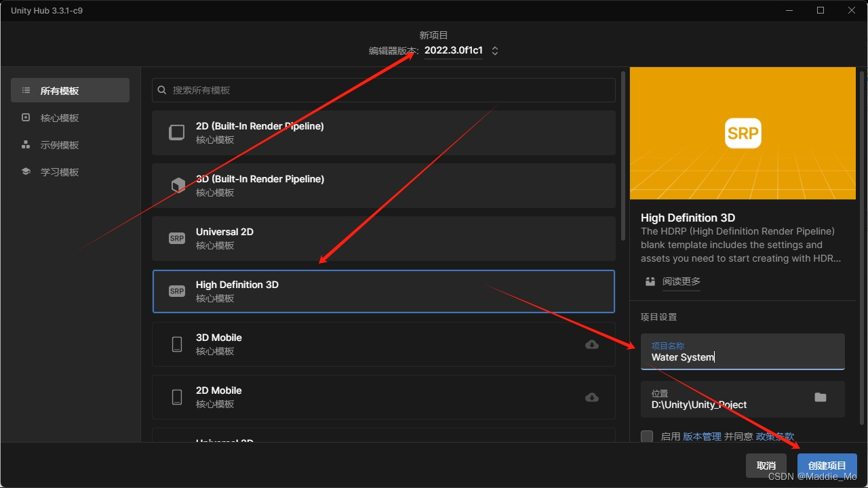The image size is (868, 488).
Task: Click the read more book icon
Action: [x=650, y=281]
